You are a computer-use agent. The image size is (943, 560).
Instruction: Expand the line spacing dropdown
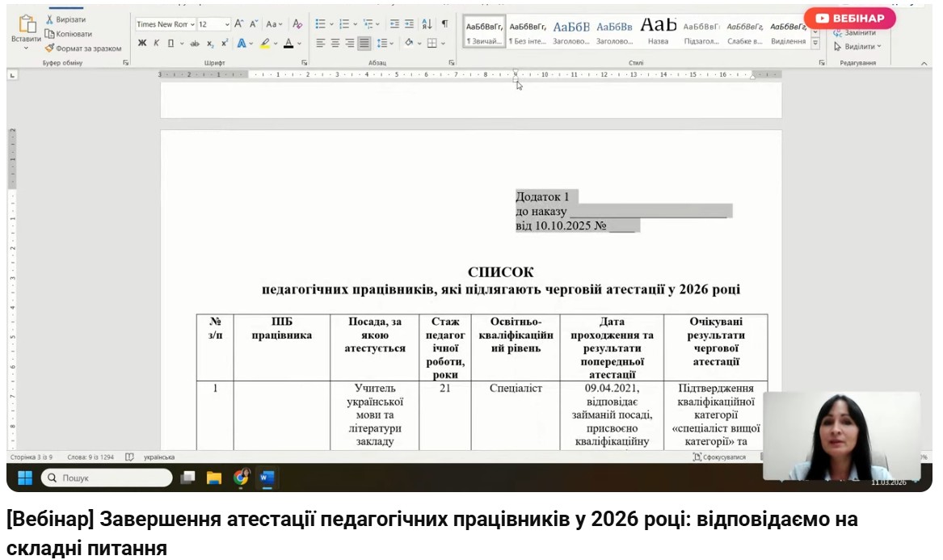tap(385, 44)
